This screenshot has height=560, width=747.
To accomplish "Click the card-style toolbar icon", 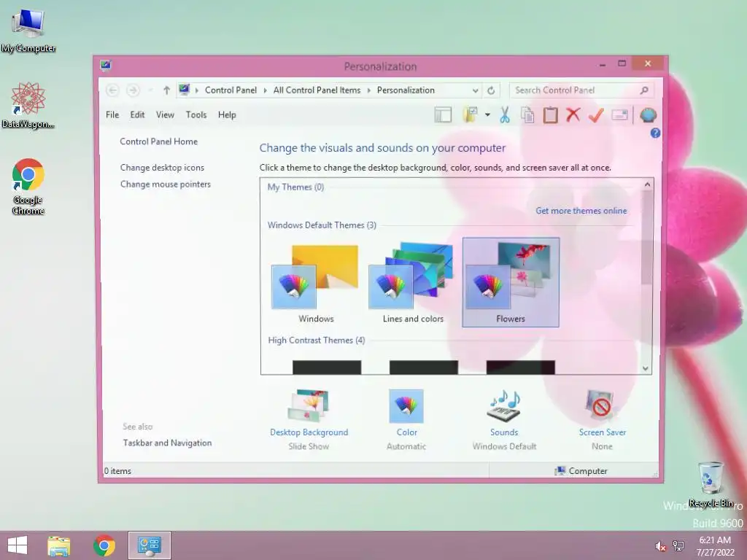I will click(619, 114).
